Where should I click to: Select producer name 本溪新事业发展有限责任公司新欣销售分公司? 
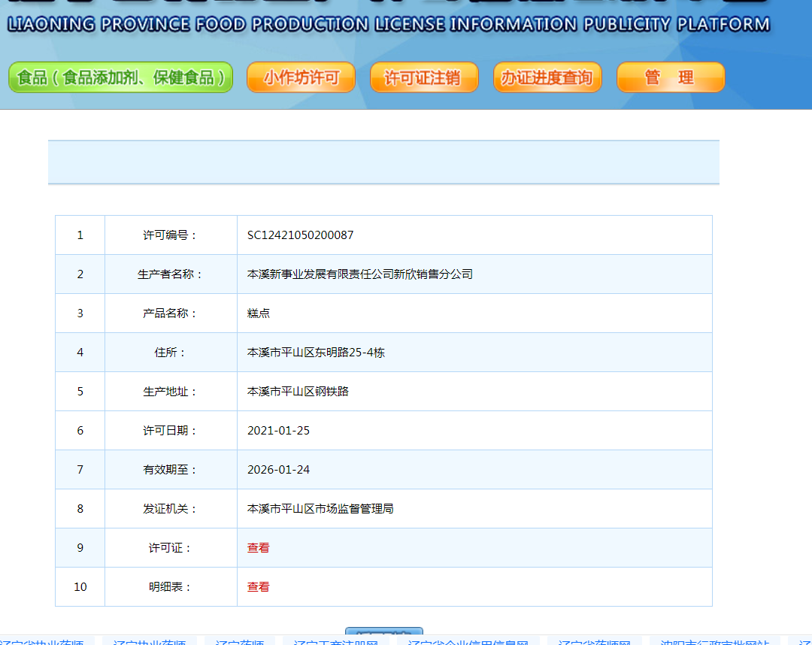coord(360,274)
